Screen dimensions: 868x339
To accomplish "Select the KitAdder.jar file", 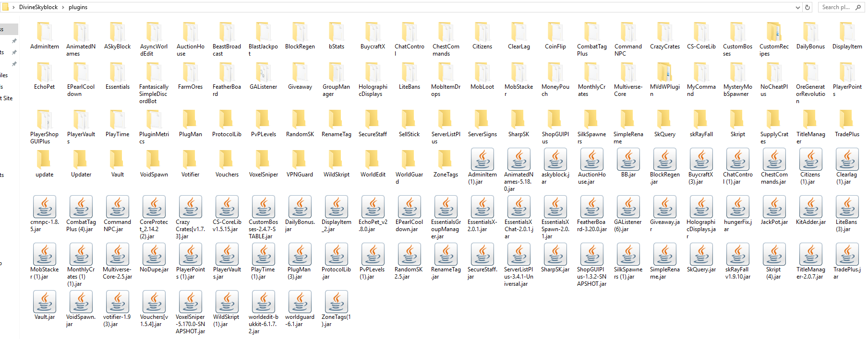I will point(811,210).
